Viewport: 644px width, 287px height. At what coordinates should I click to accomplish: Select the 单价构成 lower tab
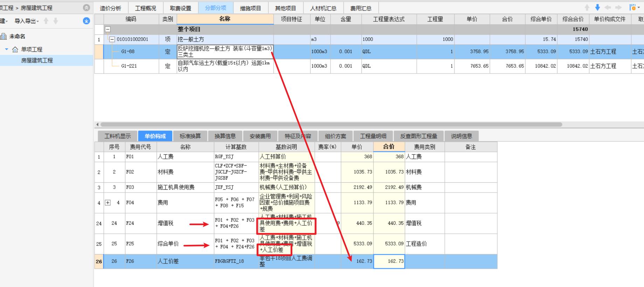[155, 136]
